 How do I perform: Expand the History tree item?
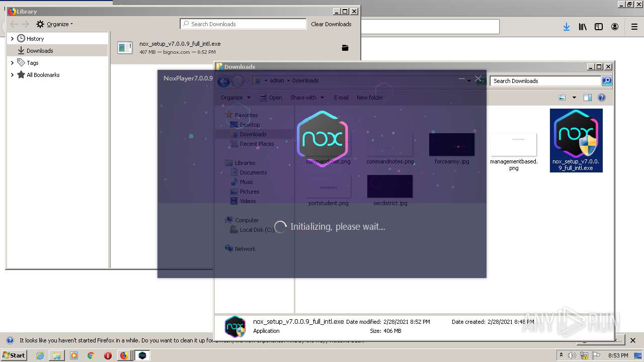coord(12,39)
